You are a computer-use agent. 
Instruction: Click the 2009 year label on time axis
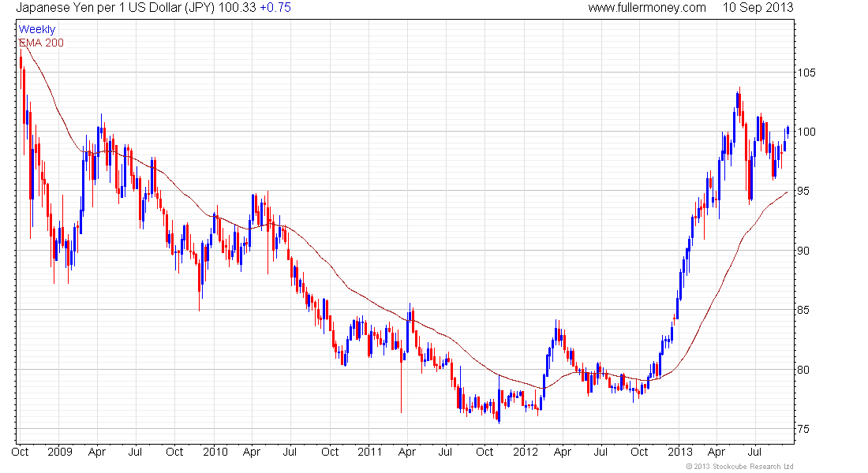pos(60,452)
